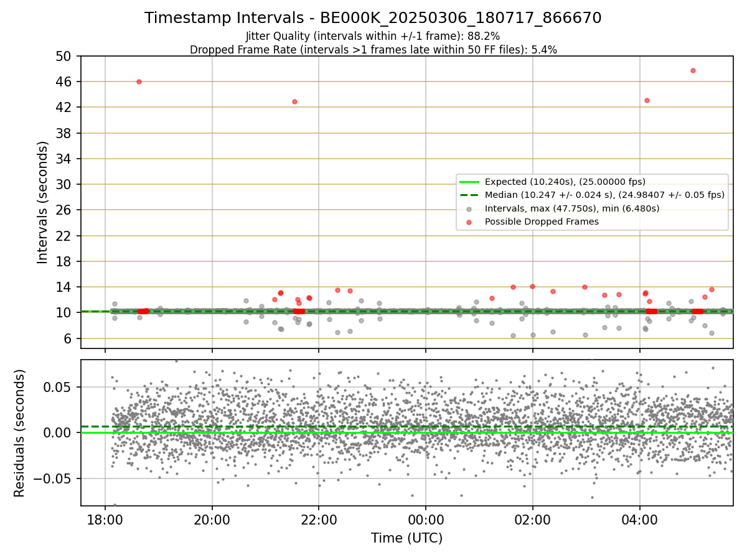Viewport: 747px width, 560px height.
Task: Click the highest red outlier near 47.75 seconds
Action: click(693, 70)
